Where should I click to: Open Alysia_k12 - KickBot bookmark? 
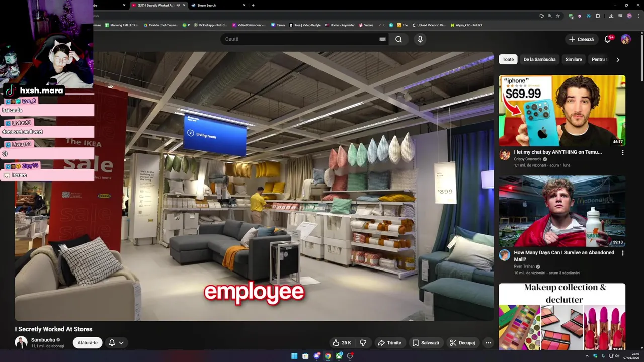[x=466, y=25]
